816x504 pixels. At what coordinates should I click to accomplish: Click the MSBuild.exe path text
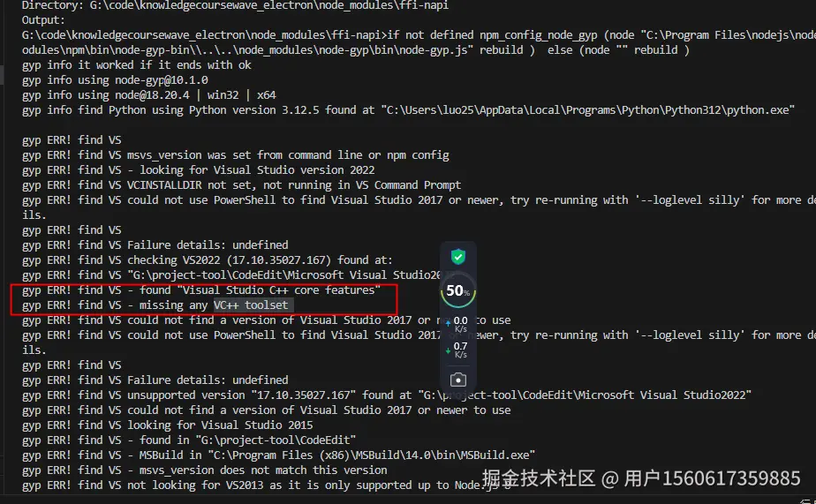click(372, 455)
